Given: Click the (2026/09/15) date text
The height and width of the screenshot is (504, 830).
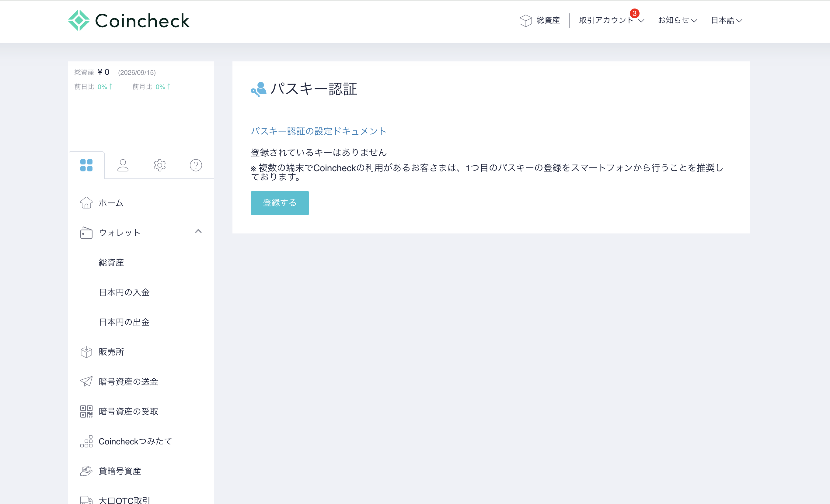Looking at the screenshot, I should pyautogui.click(x=137, y=72).
